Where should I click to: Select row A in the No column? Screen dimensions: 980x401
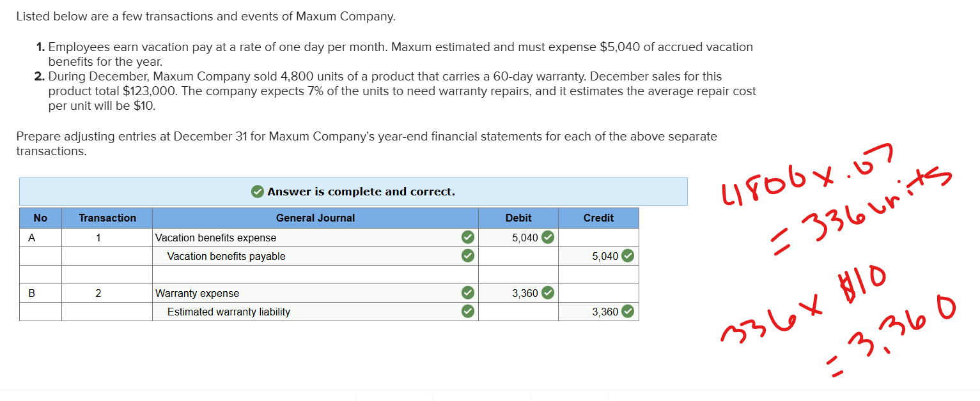click(40, 238)
